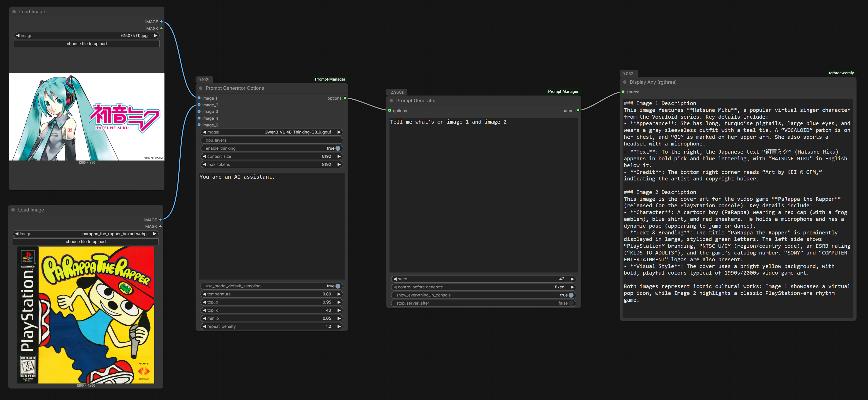Click the image_3 input port

click(199, 111)
